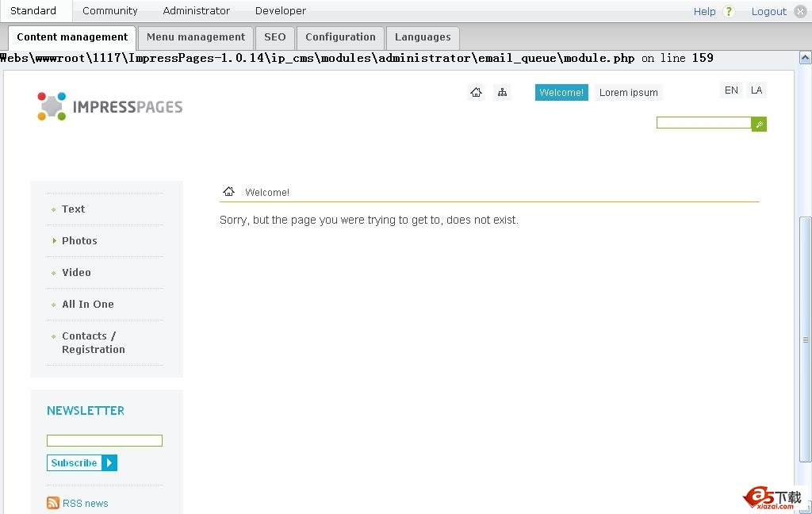This screenshot has width=812, height=514.
Task: Switch to the Languages tab
Action: pos(423,37)
